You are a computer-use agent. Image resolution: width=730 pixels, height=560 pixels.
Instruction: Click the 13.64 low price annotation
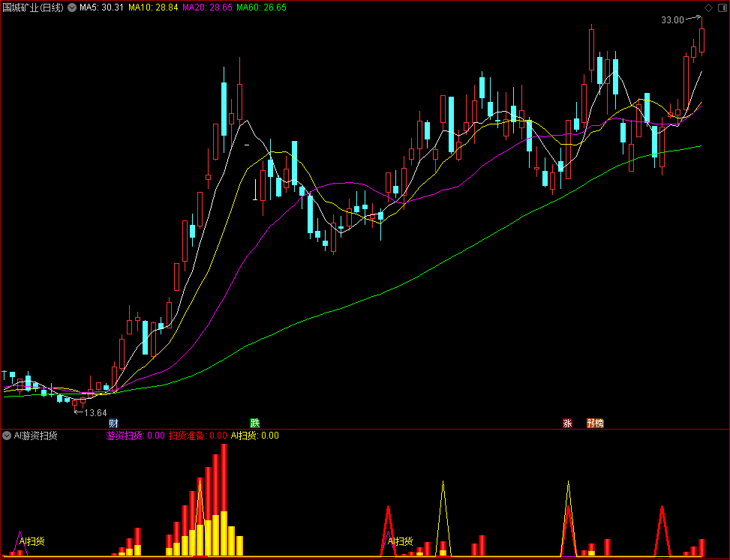click(95, 412)
